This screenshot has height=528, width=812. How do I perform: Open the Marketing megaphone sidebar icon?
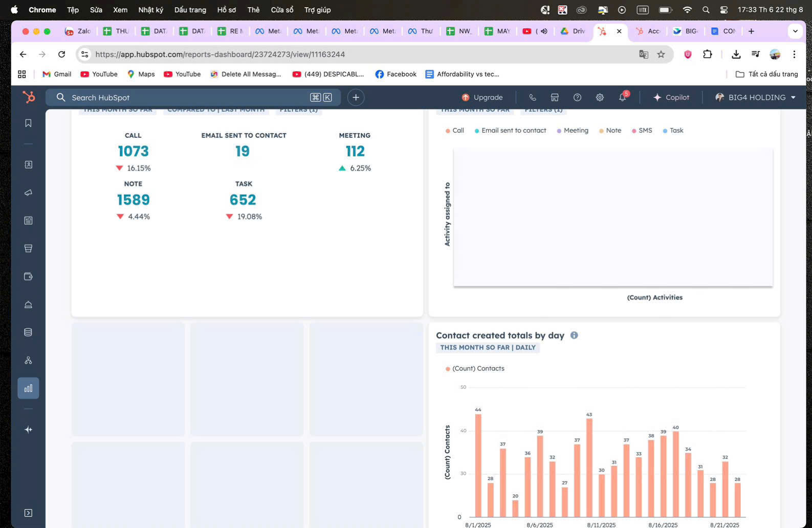[28, 193]
